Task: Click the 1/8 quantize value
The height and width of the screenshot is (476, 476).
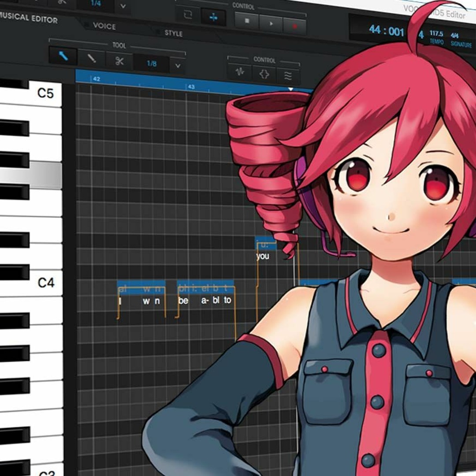Action: [152, 63]
